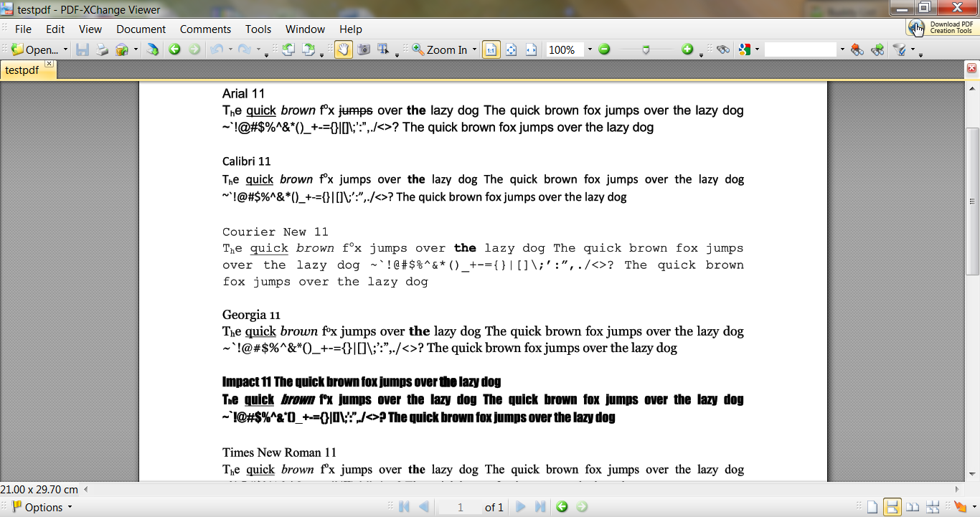Select the testpdf document tab
The image size is (980, 517).
point(27,70)
